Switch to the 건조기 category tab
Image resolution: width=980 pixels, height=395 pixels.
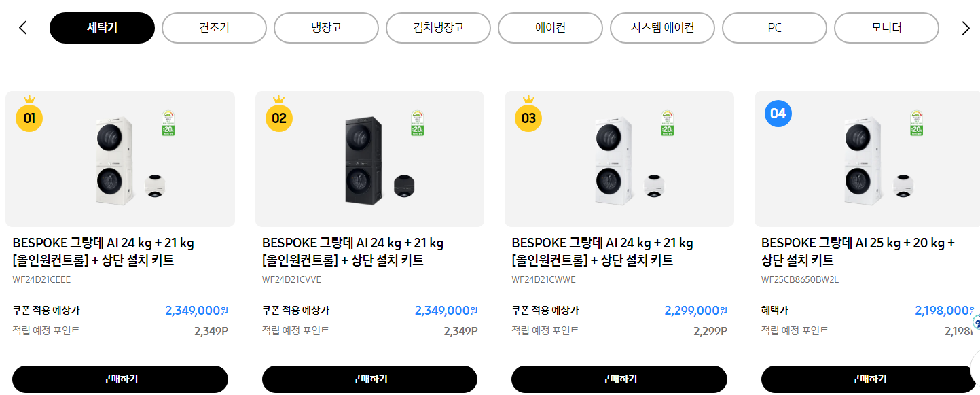click(214, 28)
